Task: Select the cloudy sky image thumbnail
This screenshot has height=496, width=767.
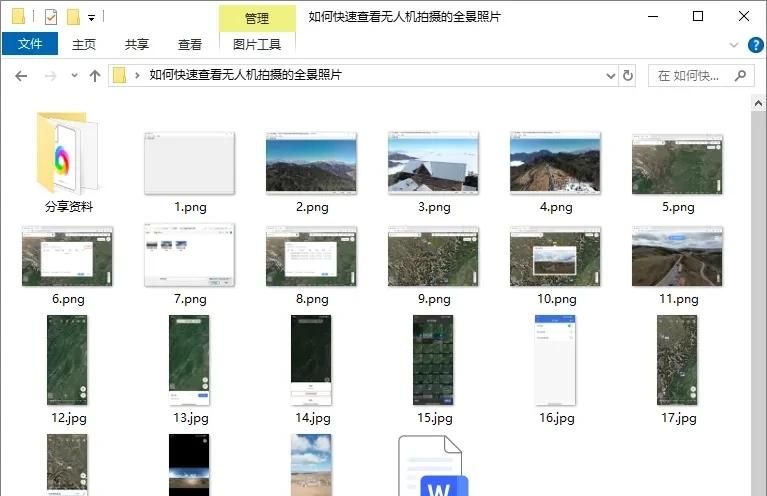Action: click(311, 465)
